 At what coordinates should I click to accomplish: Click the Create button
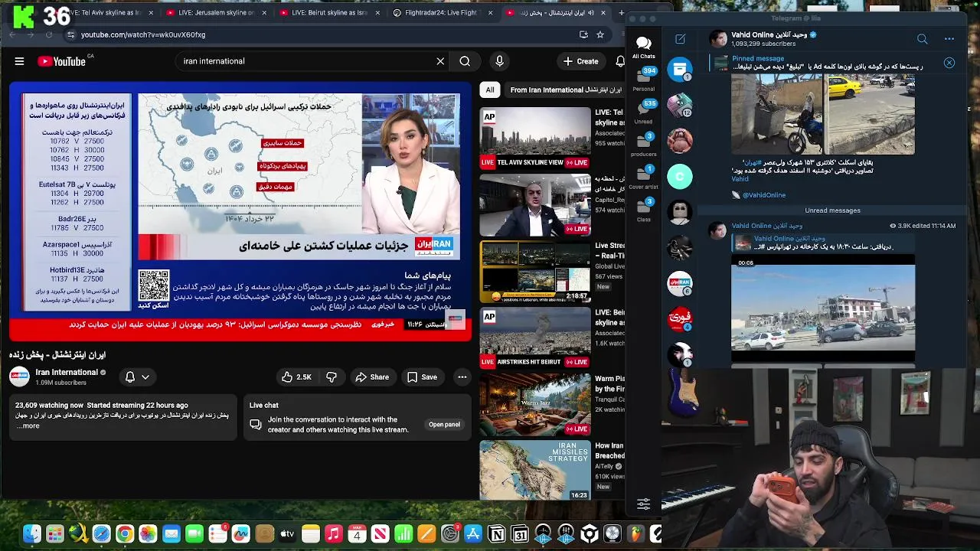pos(581,61)
